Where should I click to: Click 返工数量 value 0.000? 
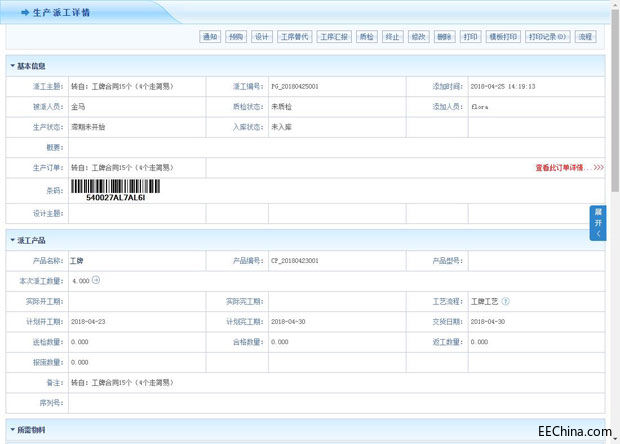tap(479, 342)
